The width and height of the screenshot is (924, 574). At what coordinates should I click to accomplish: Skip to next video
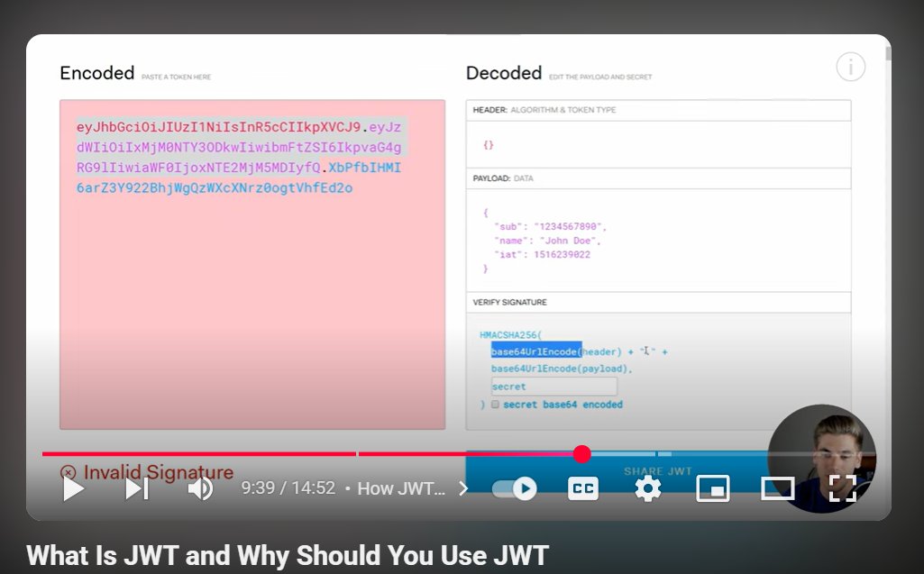point(137,489)
